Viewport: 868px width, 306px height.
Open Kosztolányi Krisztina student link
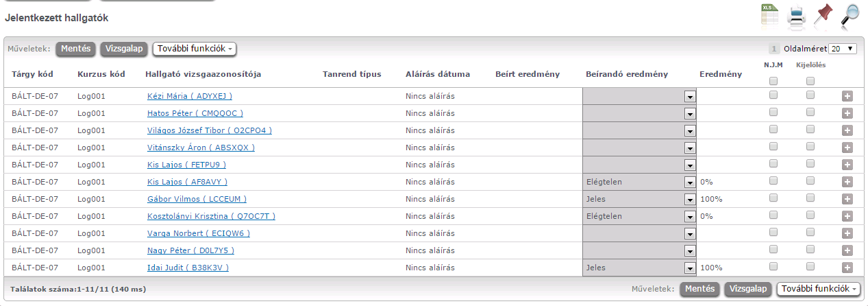211,216
